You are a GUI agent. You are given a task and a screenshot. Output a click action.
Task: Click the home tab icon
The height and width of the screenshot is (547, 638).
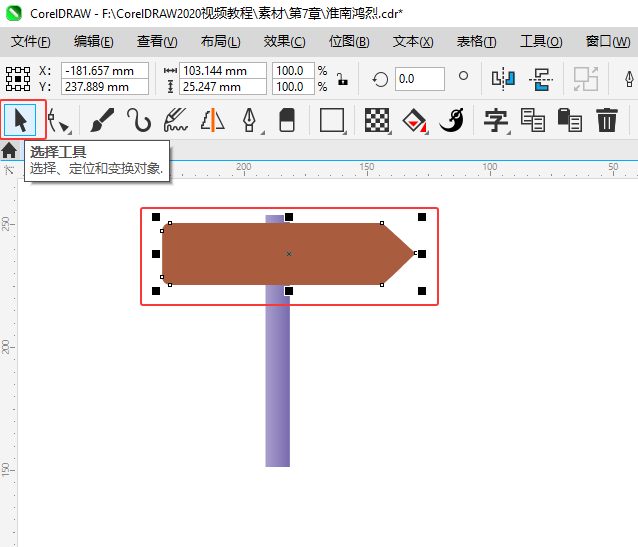pos(9,151)
